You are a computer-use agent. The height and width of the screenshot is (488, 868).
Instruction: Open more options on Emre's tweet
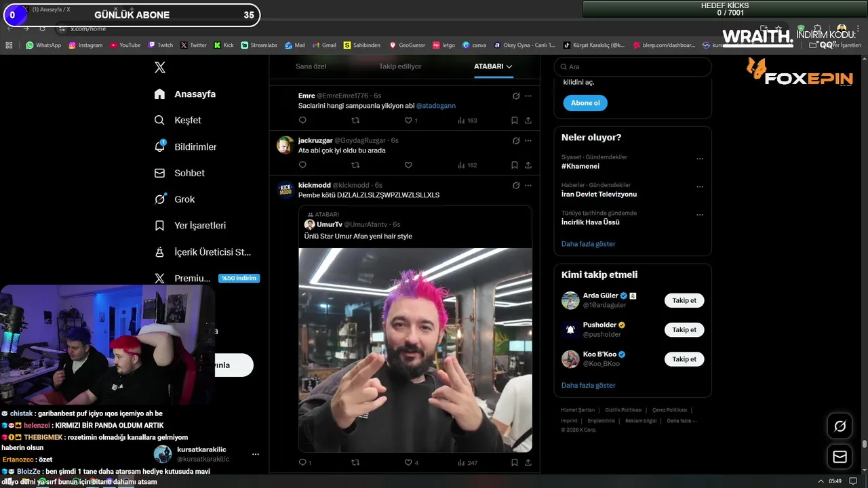(528, 96)
